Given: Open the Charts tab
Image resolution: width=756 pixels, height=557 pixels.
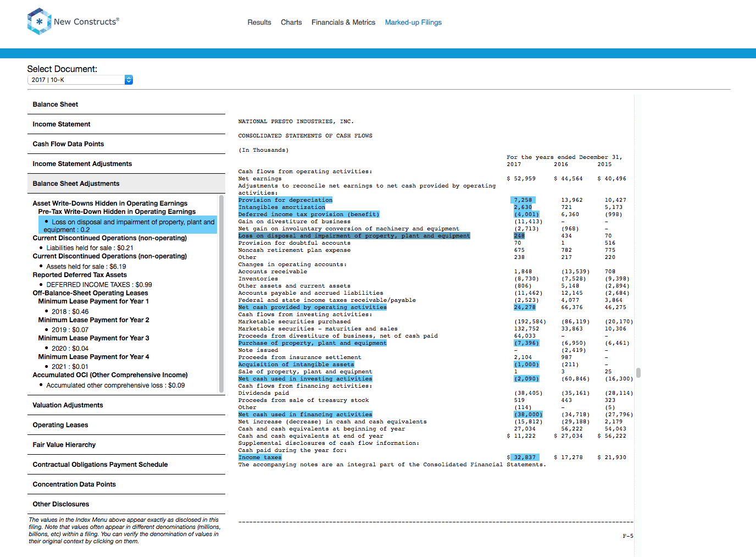Looking at the screenshot, I should tap(291, 23).
